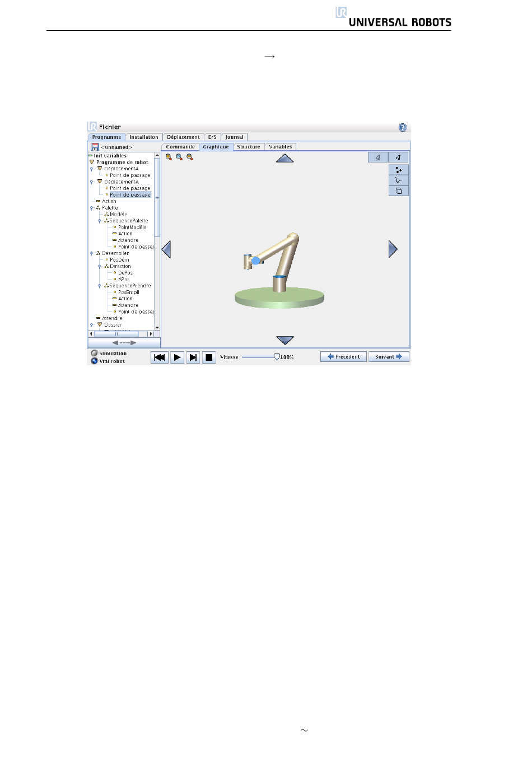Collapse the Désempiler tree node
The height and width of the screenshot is (772, 532).
coord(92,253)
